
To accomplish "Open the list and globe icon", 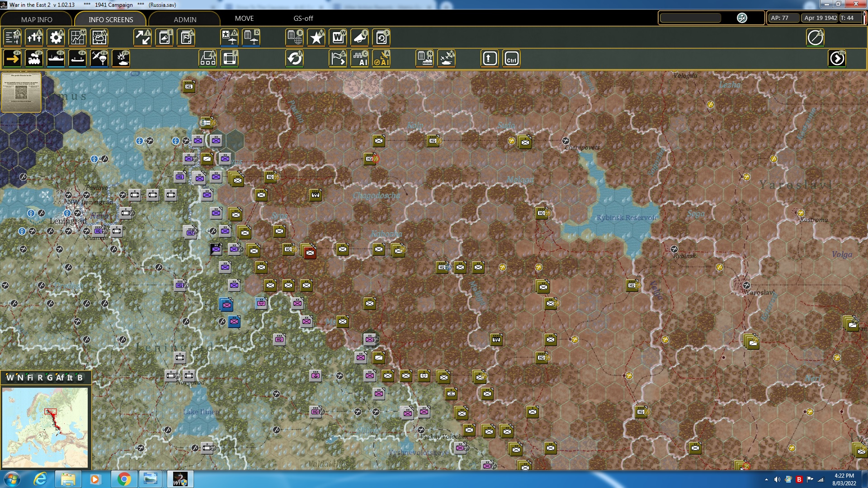I will (294, 38).
